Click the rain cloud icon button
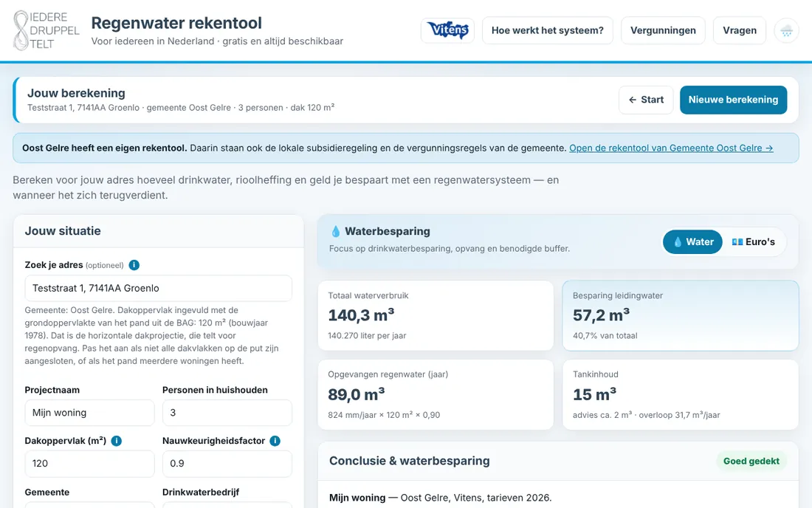The height and width of the screenshot is (508, 812). (x=786, y=30)
